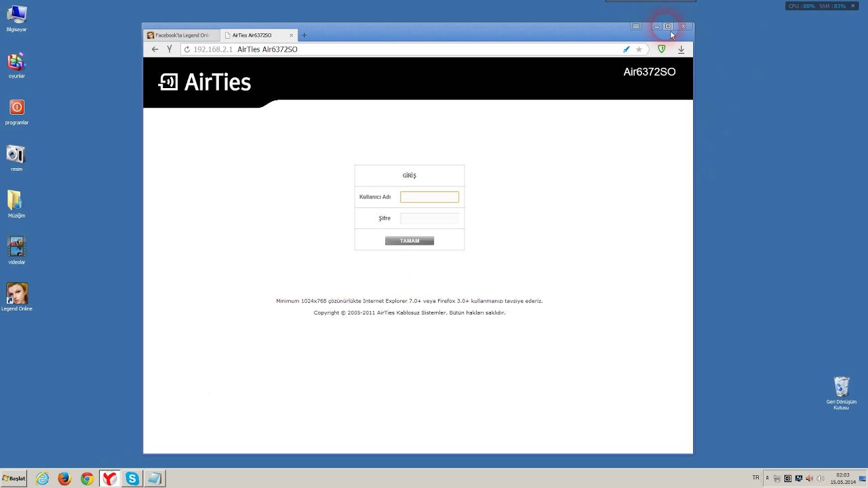The image size is (868, 488).
Task: Select the Legend Online desktop icon
Action: coord(17,297)
